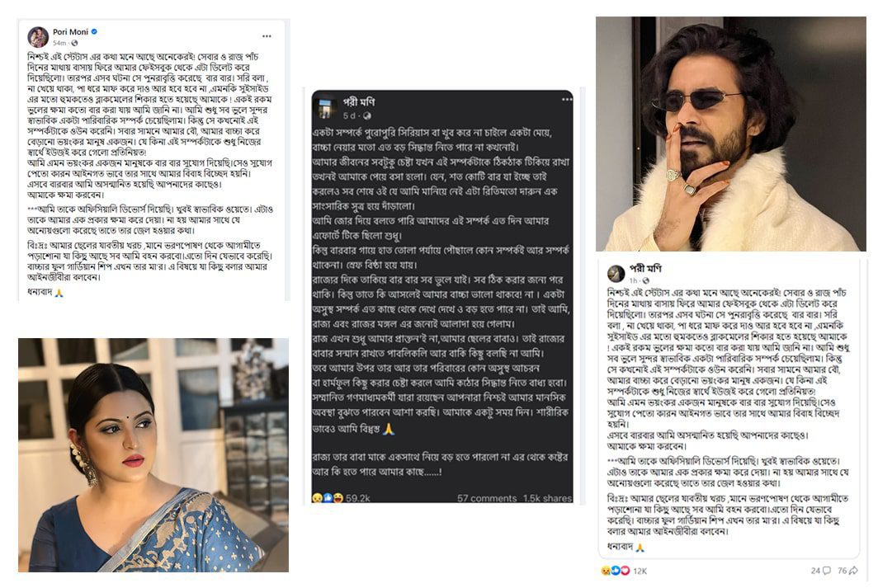878x588 pixels.
Task: Click the share arrow icon beside 76
Action: tap(853, 571)
